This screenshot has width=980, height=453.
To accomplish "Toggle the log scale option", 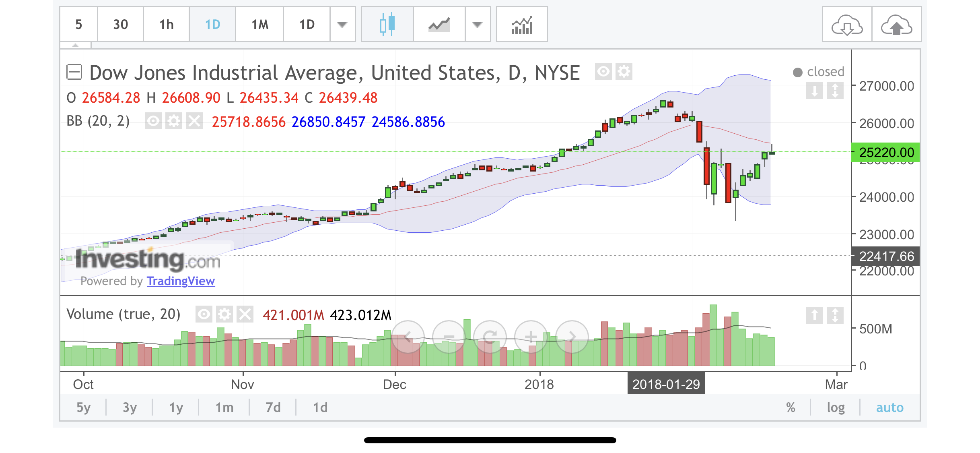I will (836, 407).
